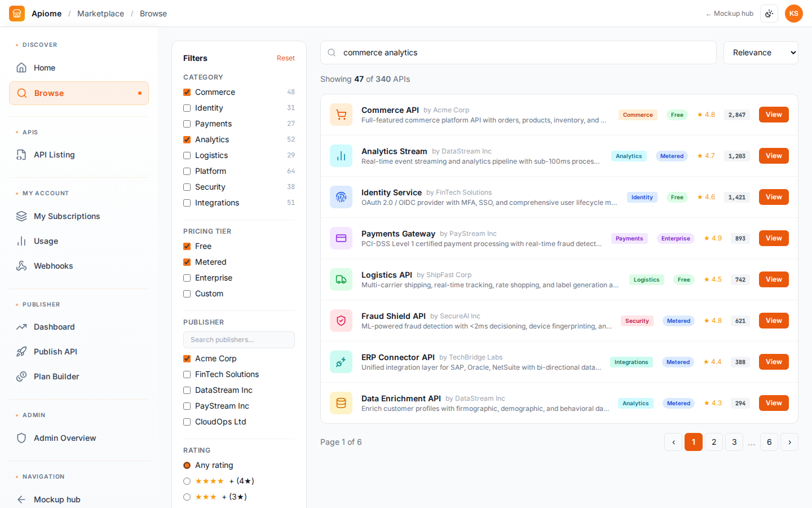Click the Apiome storefront logo icon
This screenshot has width=812, height=508.
pos(17,14)
